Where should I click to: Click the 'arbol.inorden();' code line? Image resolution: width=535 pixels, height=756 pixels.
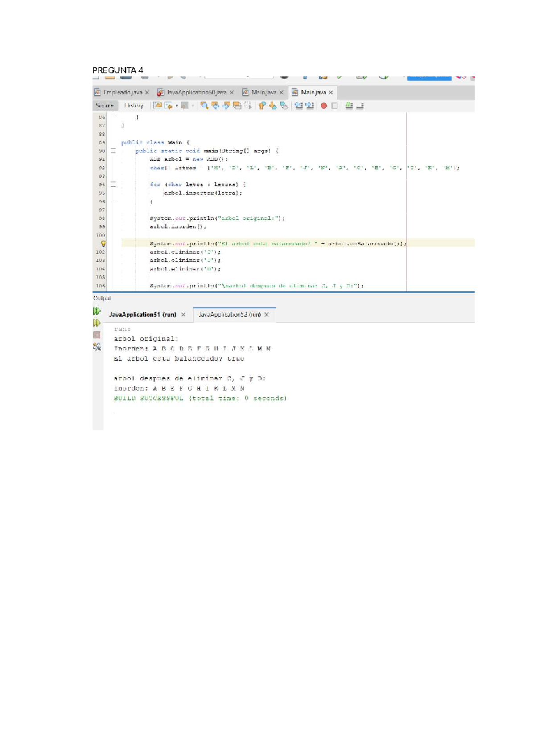pyautogui.click(x=178, y=226)
